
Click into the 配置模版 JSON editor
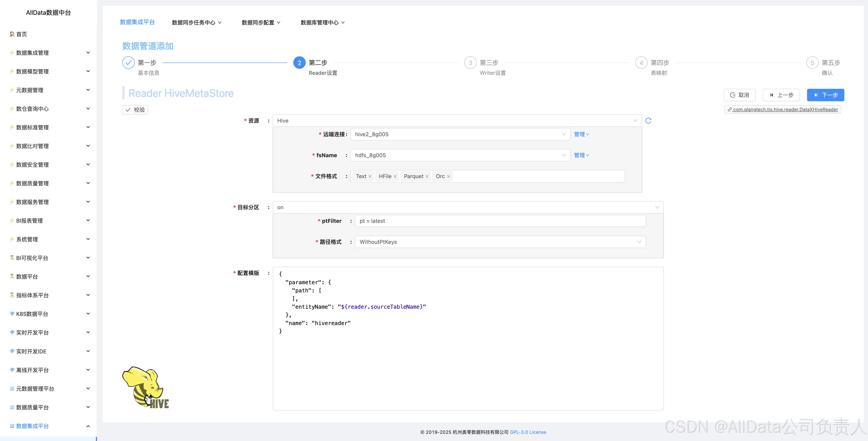(468, 338)
